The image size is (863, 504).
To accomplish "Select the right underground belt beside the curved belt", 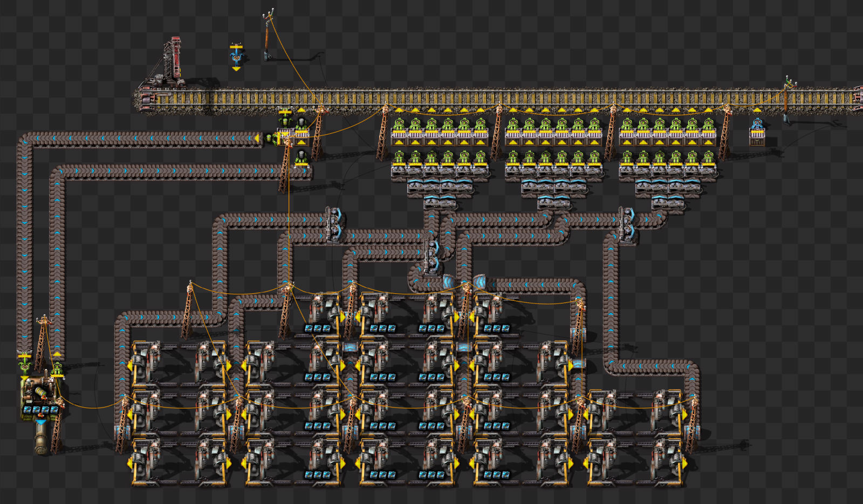I will tap(480, 282).
